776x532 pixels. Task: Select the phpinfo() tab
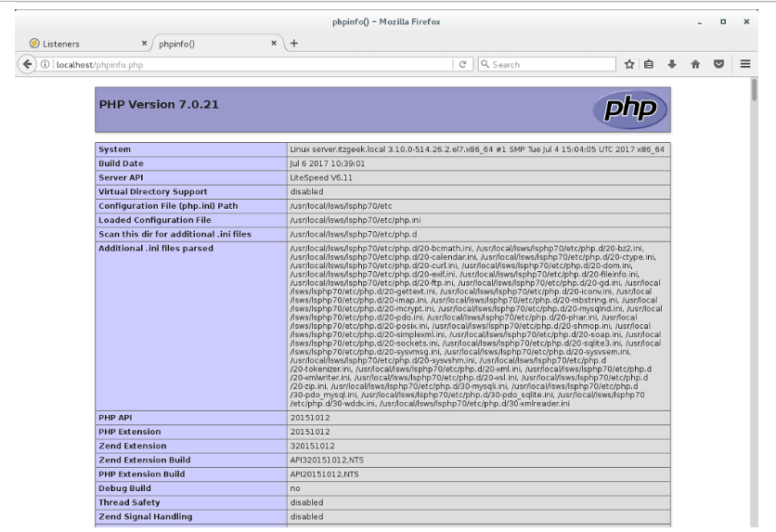[x=218, y=44]
